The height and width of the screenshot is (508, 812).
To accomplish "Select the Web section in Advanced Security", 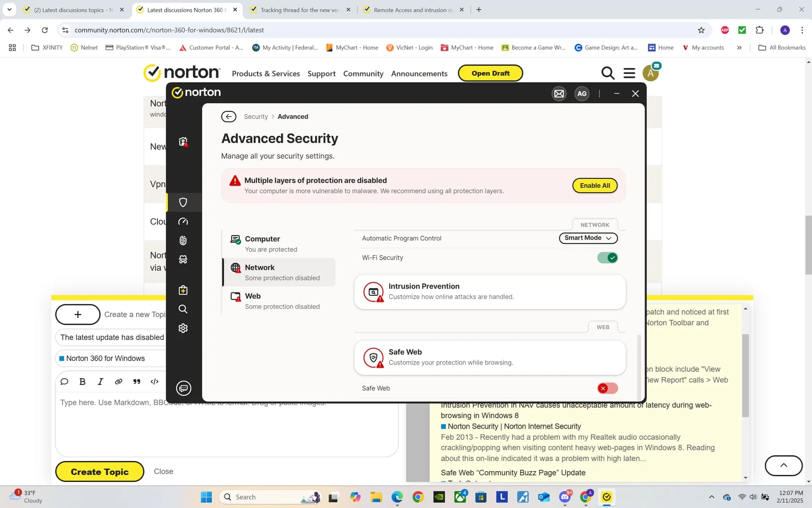I will tap(279, 301).
